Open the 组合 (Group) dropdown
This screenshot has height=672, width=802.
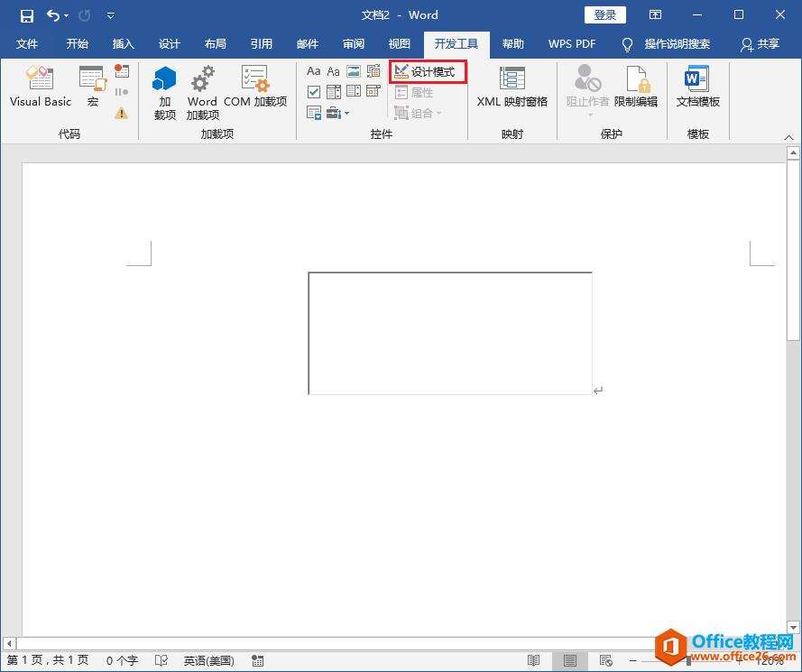(x=419, y=113)
